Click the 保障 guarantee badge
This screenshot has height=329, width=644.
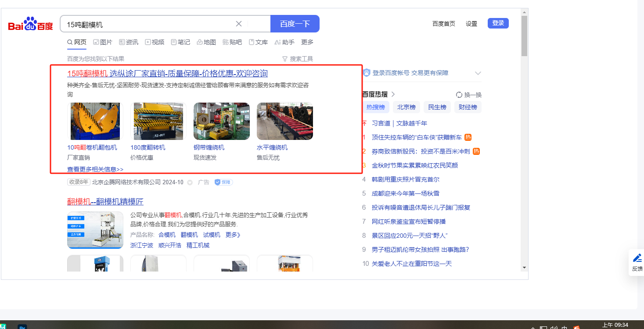pyautogui.click(x=223, y=182)
